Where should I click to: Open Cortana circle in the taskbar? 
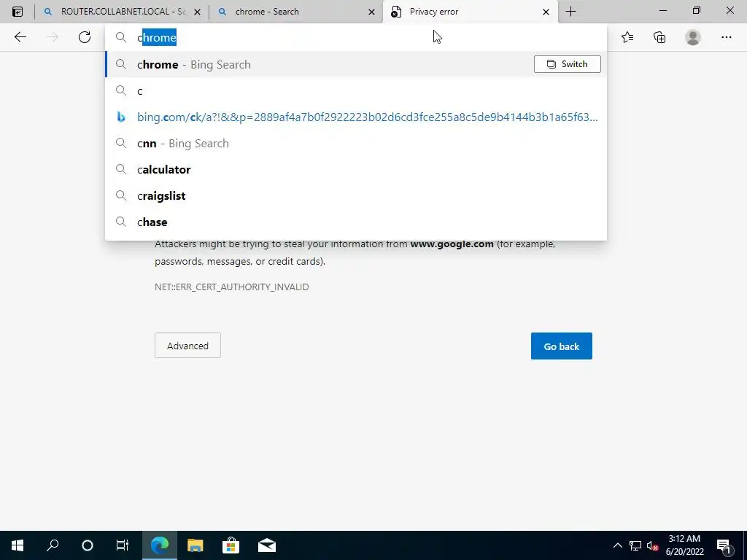tap(88, 545)
